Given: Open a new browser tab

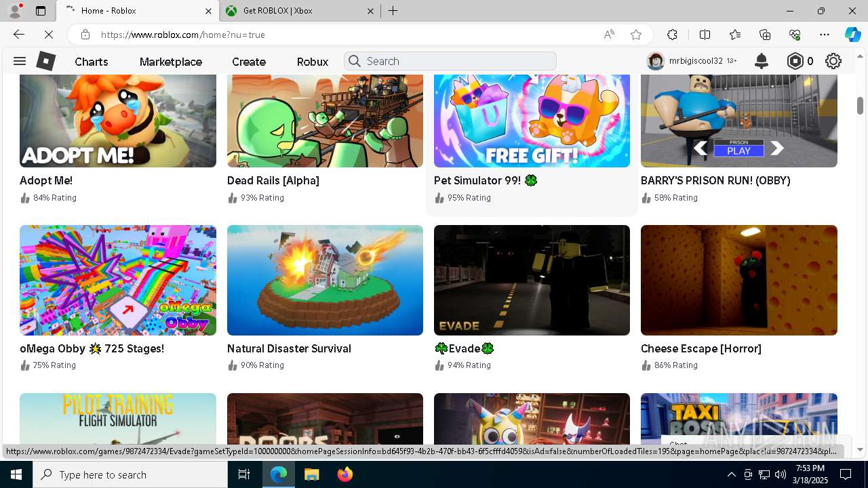Looking at the screenshot, I should 393,11.
